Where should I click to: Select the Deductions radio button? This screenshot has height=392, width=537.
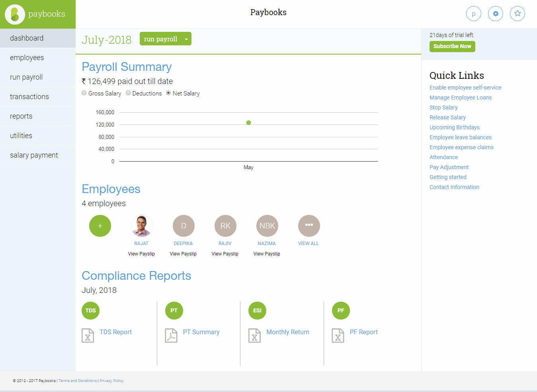point(128,93)
